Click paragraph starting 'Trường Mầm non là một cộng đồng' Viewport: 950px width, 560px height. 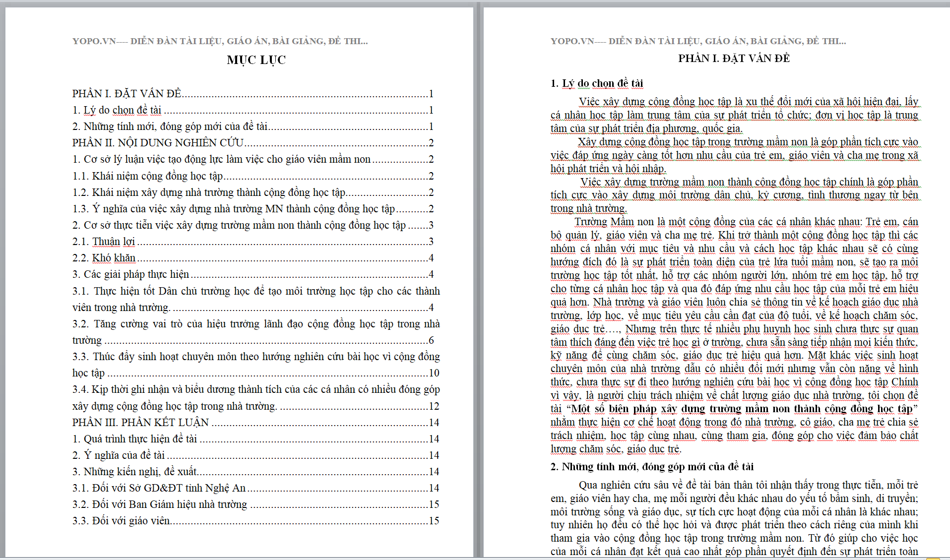tap(734, 335)
